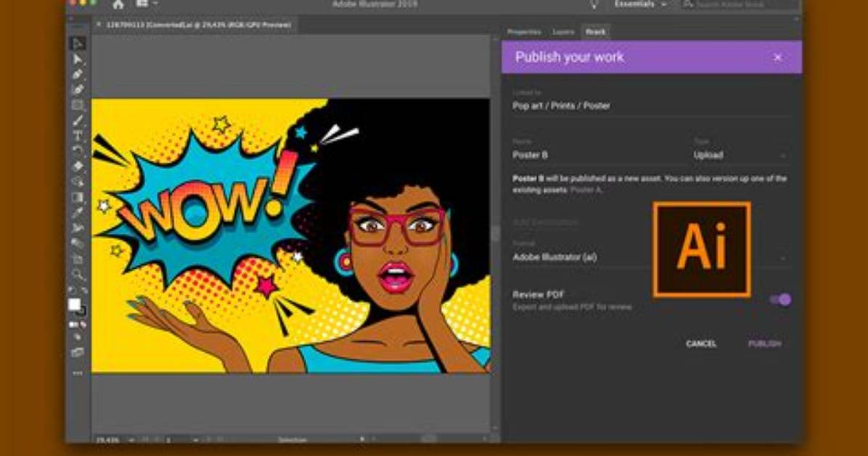Screen dimensions: 868x456
Task: Open the zoom level dropdown in status bar
Action: point(131,440)
